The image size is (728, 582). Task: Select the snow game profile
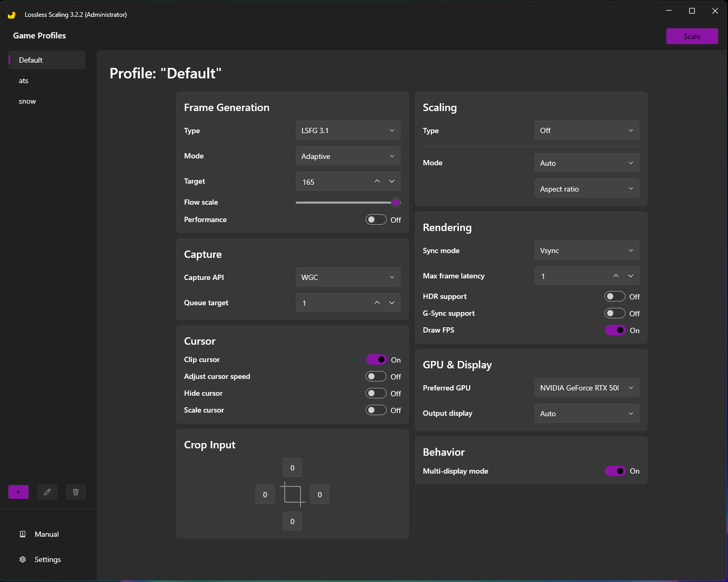click(47, 101)
